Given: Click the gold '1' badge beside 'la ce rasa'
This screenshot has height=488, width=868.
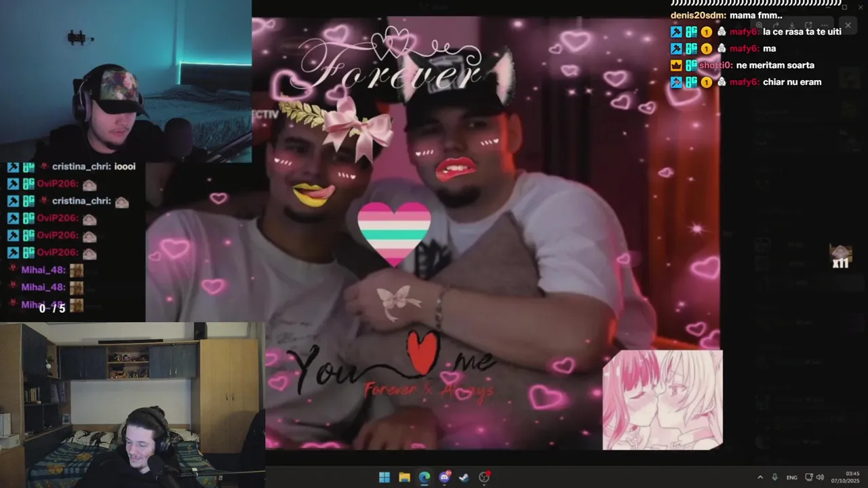Looking at the screenshot, I should (x=706, y=32).
